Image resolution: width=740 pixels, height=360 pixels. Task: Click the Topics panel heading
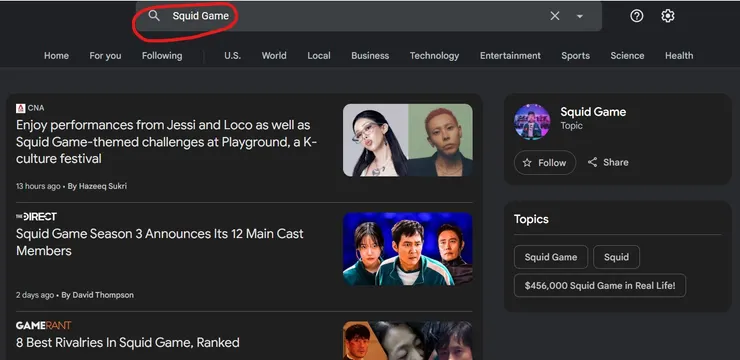click(x=531, y=219)
